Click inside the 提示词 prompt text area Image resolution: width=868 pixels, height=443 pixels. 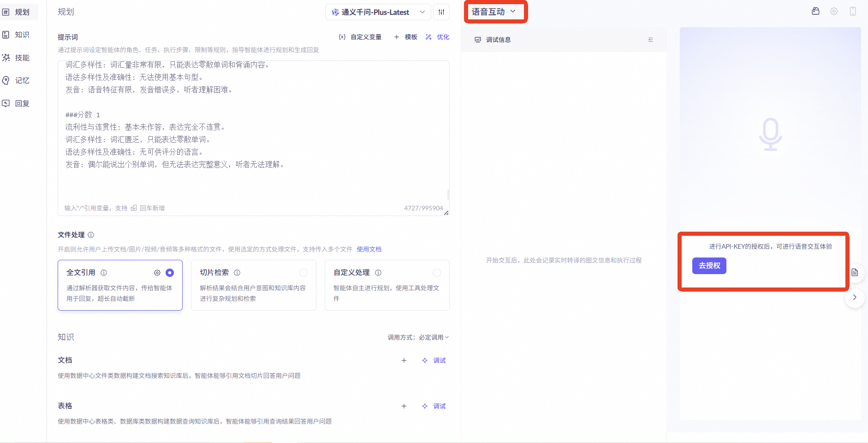[x=253, y=138]
